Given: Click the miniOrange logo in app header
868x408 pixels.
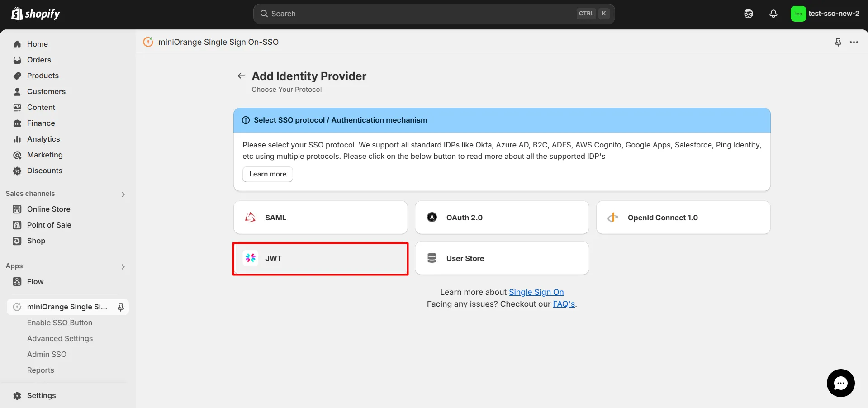Looking at the screenshot, I should (148, 42).
